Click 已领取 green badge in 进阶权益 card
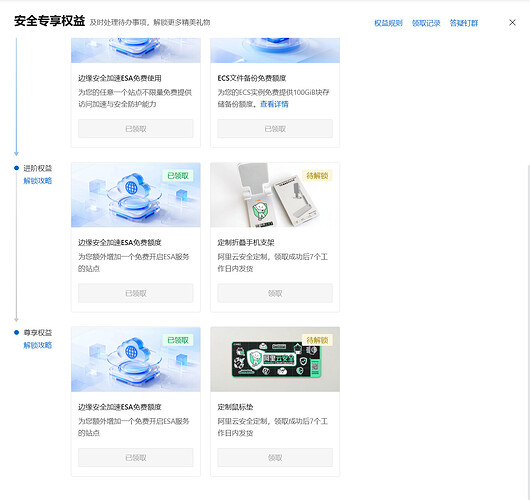Viewport: 530px width, 500px height. 178,175
